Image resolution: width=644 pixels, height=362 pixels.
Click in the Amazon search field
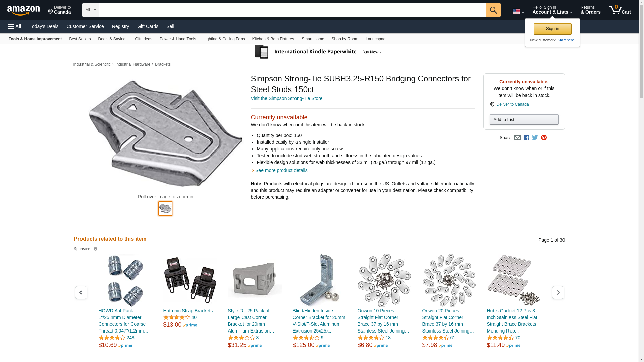coord(292,10)
